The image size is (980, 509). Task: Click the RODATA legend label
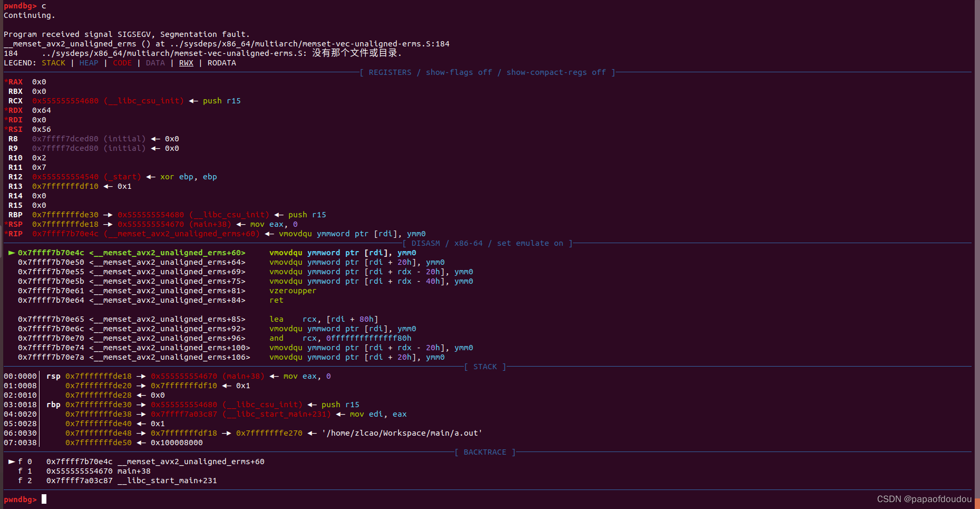point(221,63)
